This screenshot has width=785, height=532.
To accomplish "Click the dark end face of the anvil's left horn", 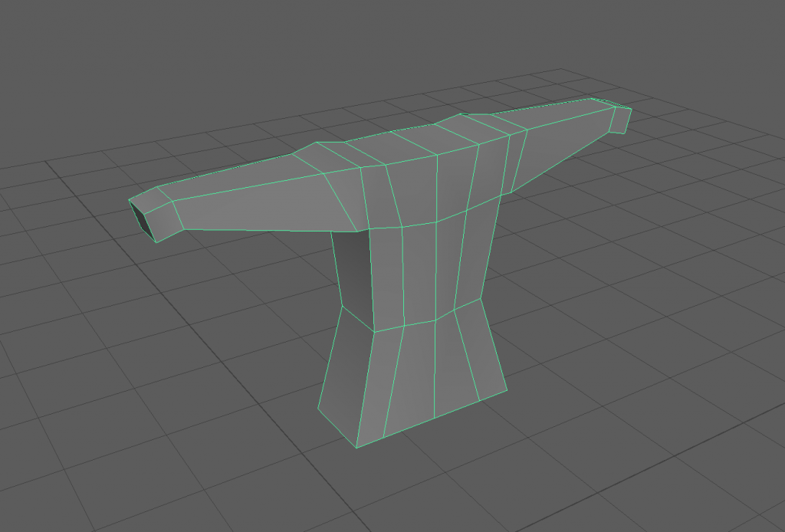I will coord(141,221).
